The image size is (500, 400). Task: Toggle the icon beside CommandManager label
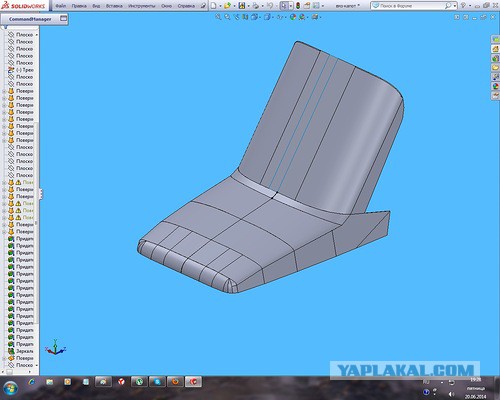[63, 19]
